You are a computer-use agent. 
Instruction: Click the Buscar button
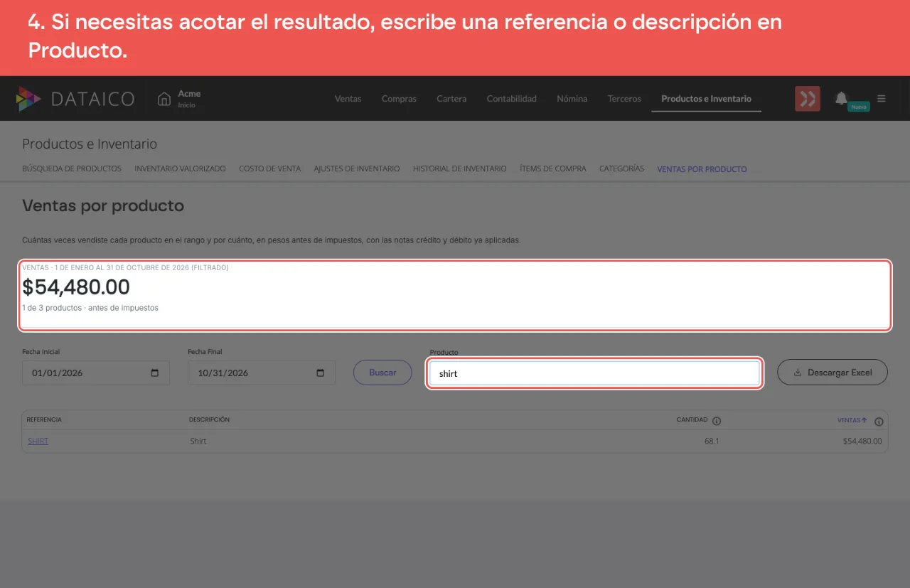pyautogui.click(x=382, y=373)
